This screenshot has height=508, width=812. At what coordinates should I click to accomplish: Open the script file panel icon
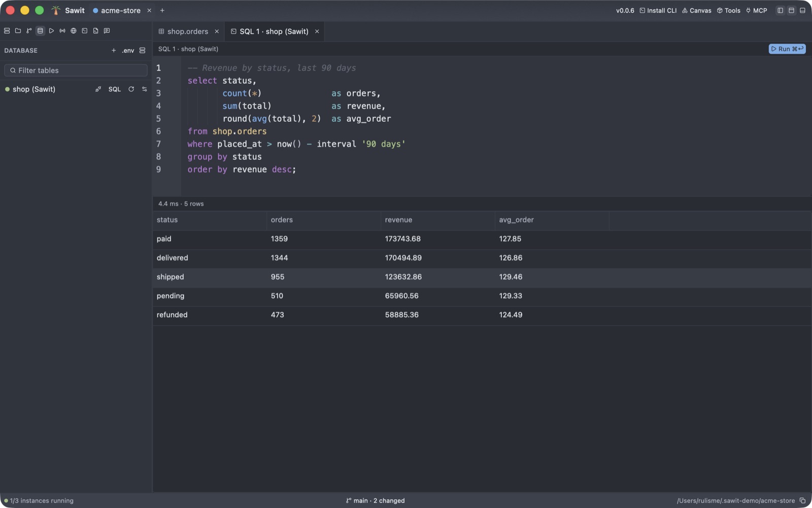click(95, 31)
